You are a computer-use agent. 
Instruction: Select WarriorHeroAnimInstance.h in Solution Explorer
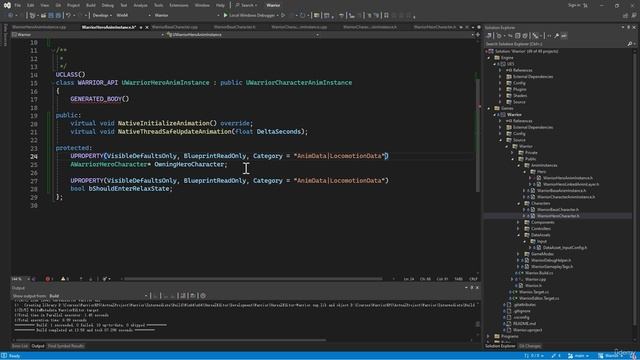568,178
